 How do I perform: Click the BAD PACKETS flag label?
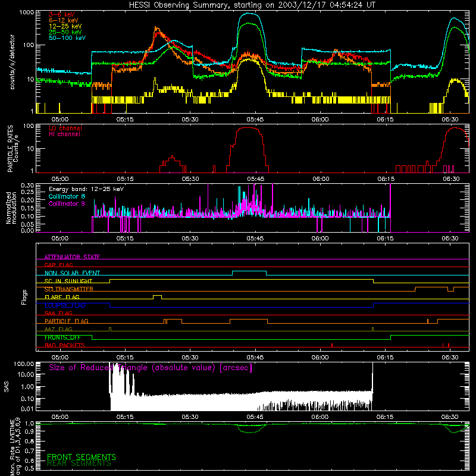[x=65, y=345]
